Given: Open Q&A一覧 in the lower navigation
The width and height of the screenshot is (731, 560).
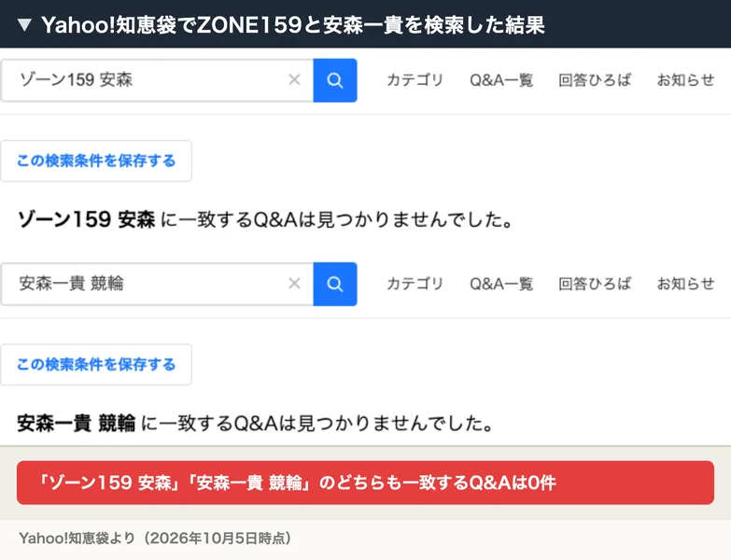Looking at the screenshot, I should [x=501, y=283].
